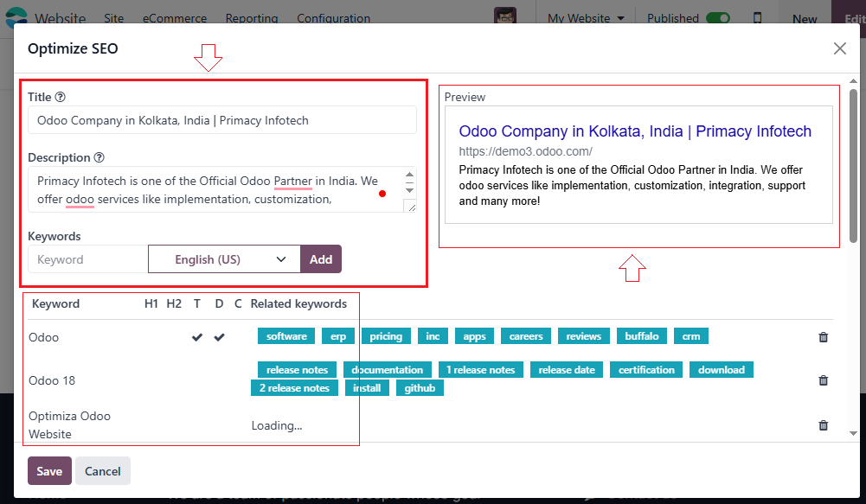Open the user avatar in the top bar
Viewport: 866px width, 504px height.
505,16
